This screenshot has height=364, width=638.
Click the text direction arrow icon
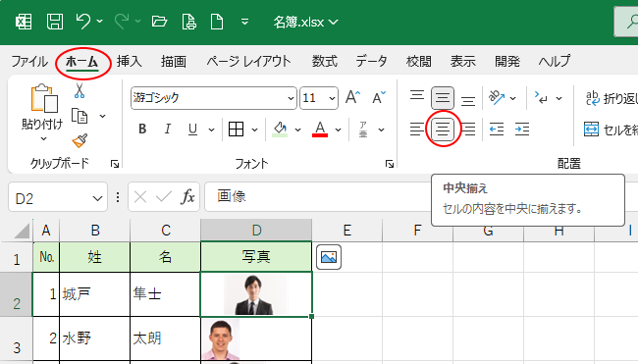[x=542, y=97]
